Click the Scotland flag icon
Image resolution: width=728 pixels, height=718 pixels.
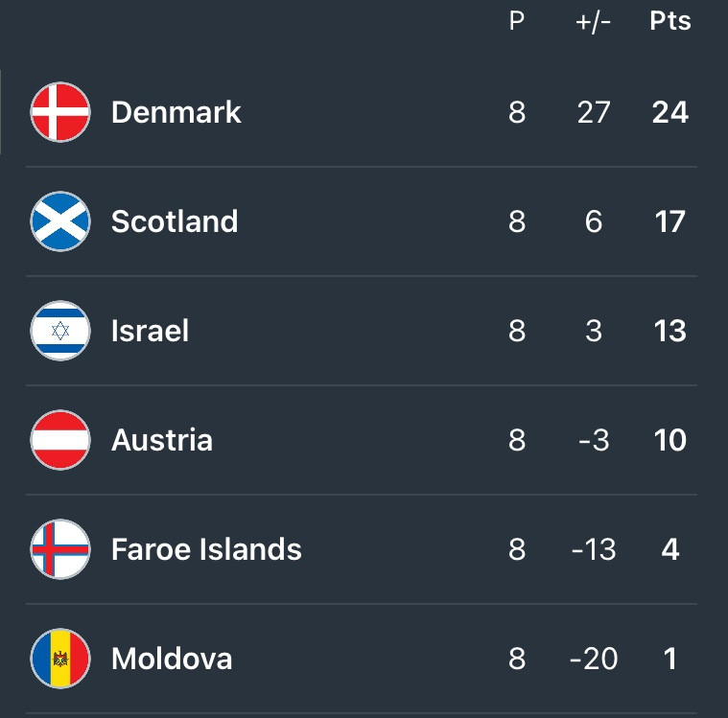click(60, 221)
